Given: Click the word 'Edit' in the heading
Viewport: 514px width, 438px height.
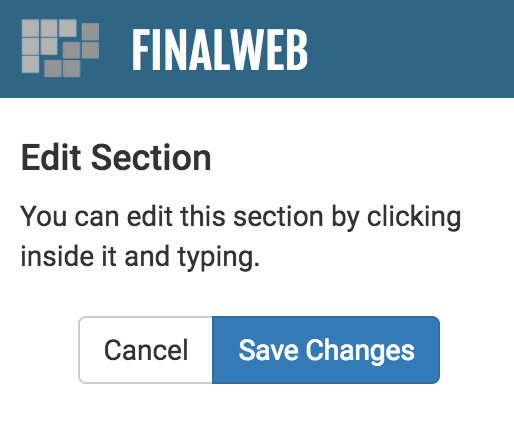Looking at the screenshot, I should [x=51, y=158].
